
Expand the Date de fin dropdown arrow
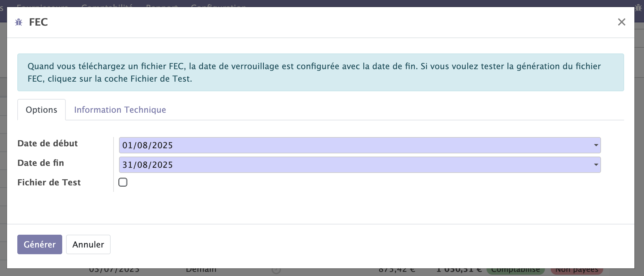[596, 165]
